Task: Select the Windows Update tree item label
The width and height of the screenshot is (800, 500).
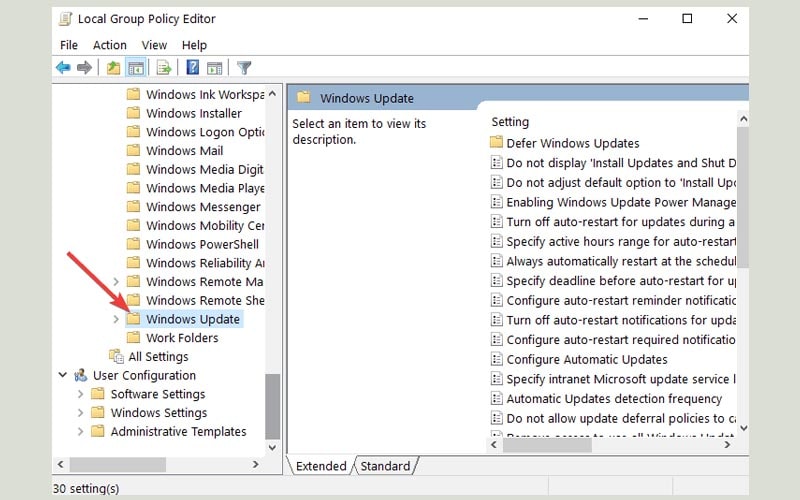Action: click(193, 319)
